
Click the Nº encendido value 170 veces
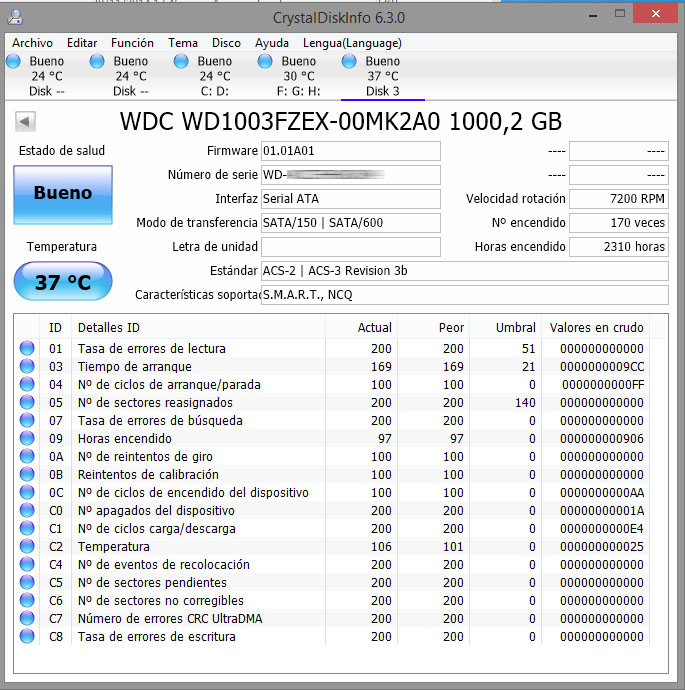619,223
